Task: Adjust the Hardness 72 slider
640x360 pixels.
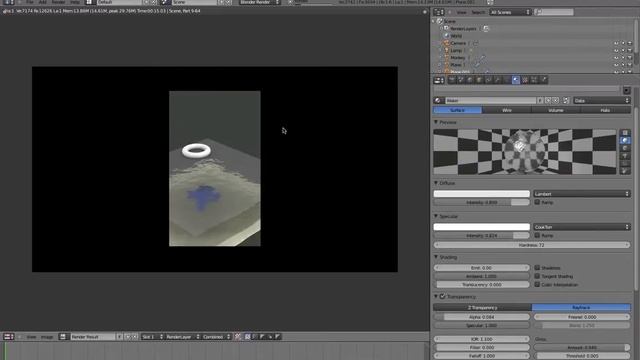Action: [x=532, y=245]
